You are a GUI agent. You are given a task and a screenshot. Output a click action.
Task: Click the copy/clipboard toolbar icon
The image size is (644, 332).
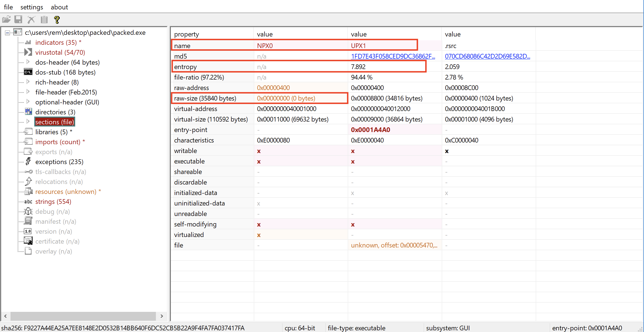(44, 20)
